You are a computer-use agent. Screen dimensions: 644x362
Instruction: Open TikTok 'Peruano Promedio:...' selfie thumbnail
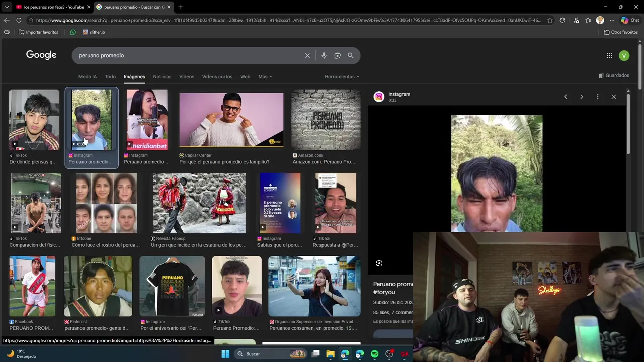point(236,286)
